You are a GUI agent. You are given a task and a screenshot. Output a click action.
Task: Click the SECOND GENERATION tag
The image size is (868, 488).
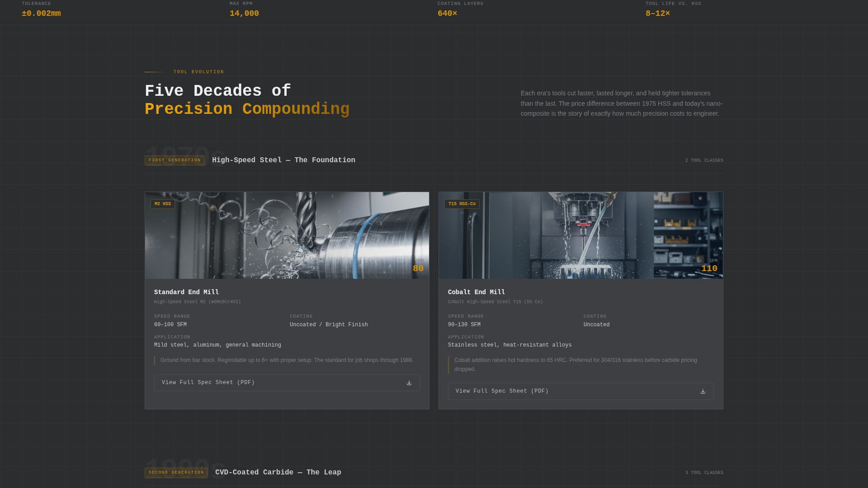point(176,472)
